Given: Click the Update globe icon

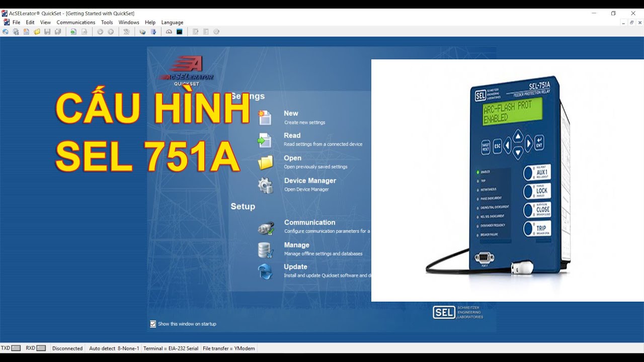Looking at the screenshot, I should pyautogui.click(x=265, y=271).
